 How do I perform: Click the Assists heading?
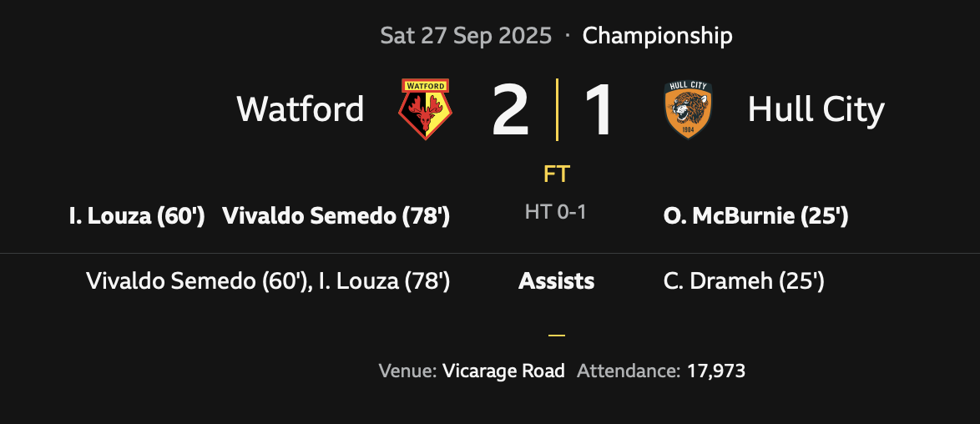[557, 281]
